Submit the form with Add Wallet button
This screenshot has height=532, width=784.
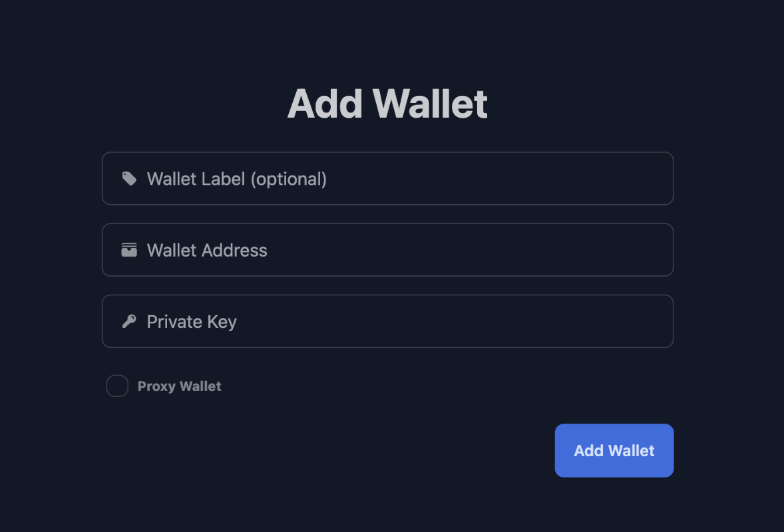614,451
